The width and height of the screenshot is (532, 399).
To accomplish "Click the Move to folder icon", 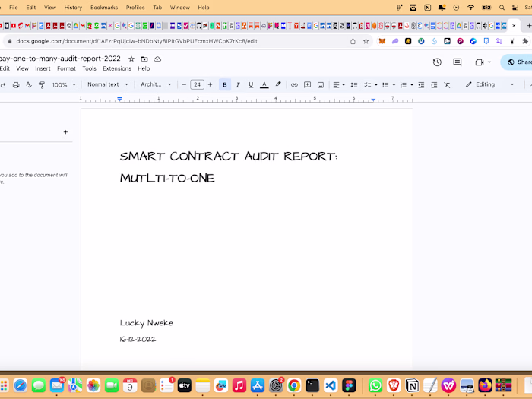I will point(144,59).
